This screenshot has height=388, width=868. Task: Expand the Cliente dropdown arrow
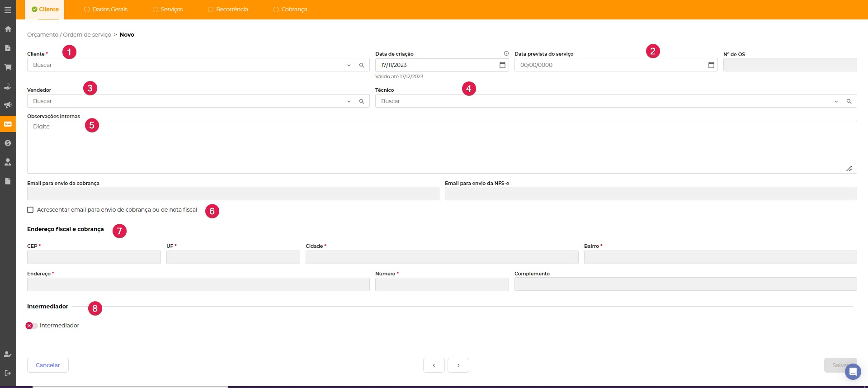point(349,65)
